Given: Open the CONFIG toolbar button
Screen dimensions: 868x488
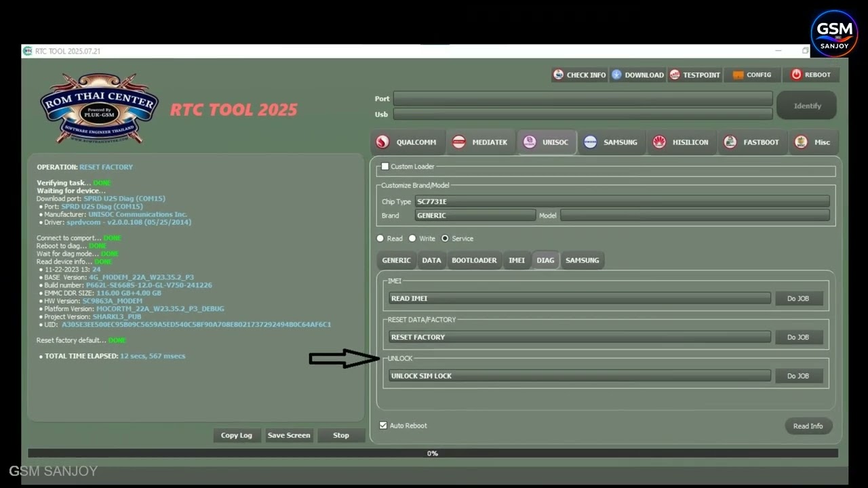Looking at the screenshot, I should (x=752, y=75).
